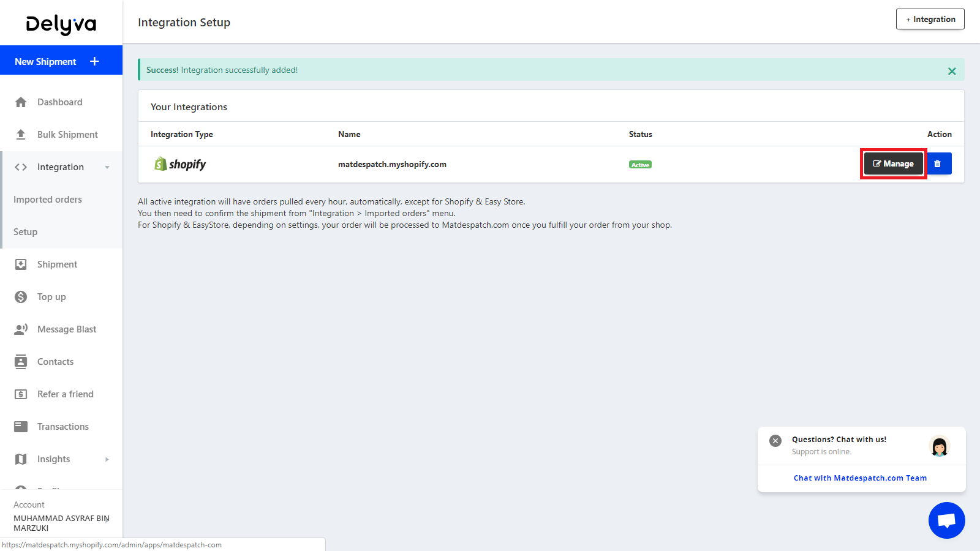This screenshot has width=980, height=551.
Task: Open Bulk Shipment page
Action: point(67,135)
